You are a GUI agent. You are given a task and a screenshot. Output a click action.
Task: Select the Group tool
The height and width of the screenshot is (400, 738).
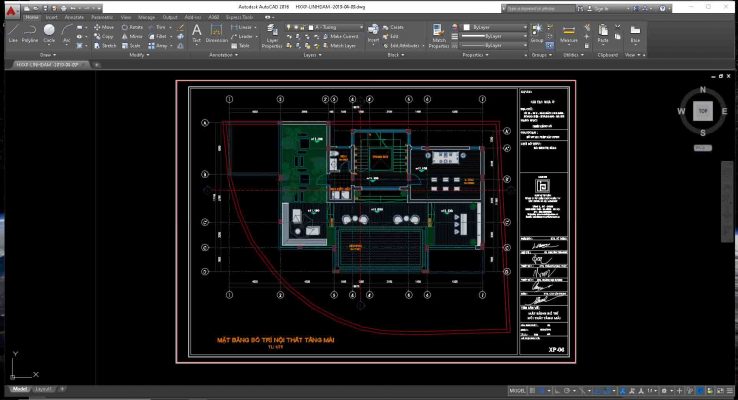tap(537, 33)
